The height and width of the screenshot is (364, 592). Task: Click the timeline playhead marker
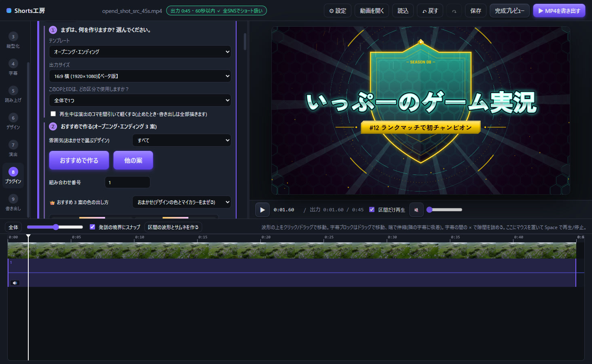click(x=28, y=236)
